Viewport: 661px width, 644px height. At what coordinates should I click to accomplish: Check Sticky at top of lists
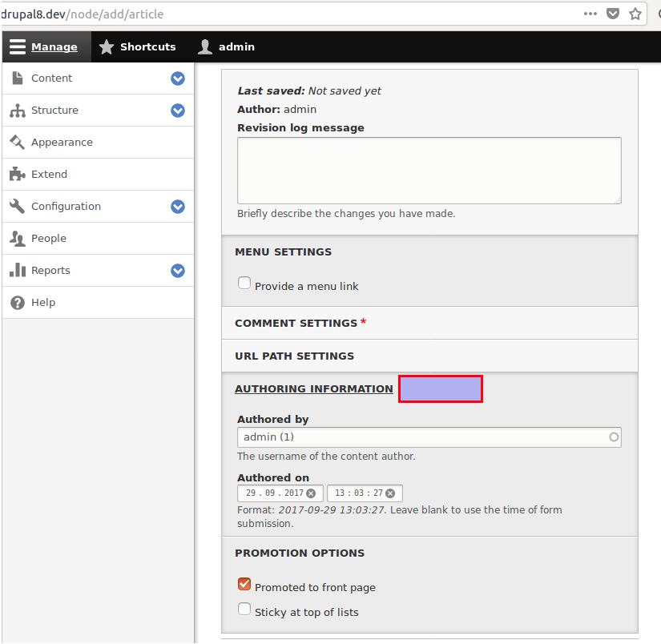(x=244, y=609)
